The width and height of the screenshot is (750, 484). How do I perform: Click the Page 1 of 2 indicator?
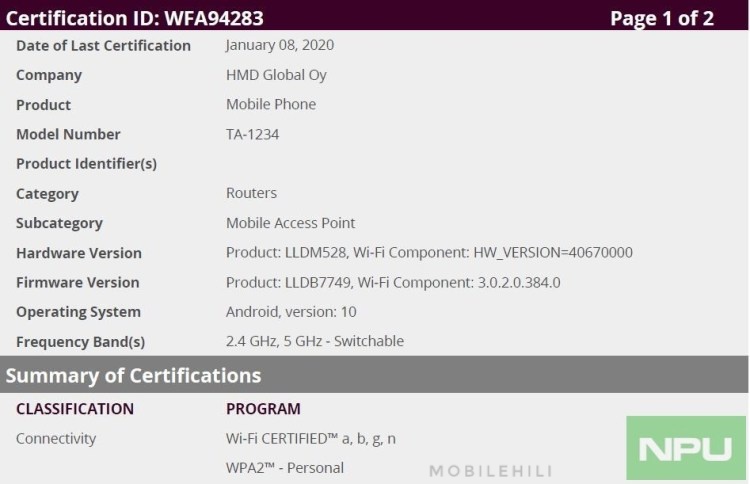click(662, 18)
